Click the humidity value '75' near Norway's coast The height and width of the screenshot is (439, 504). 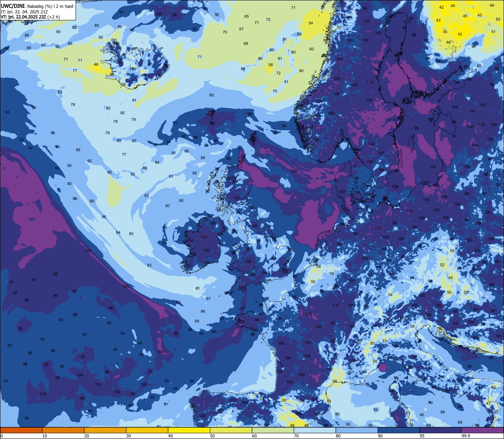[275, 91]
